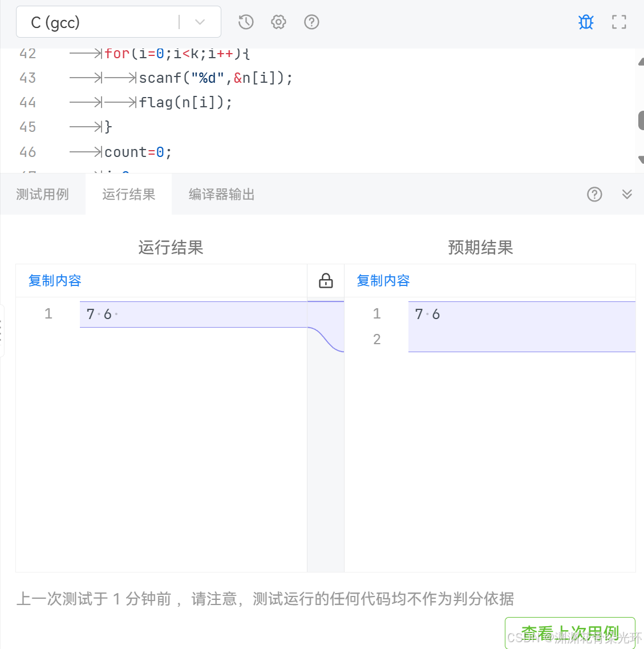This screenshot has width=644, height=649.
Task: Open the help icon beside the result tabs
Action: pos(594,194)
